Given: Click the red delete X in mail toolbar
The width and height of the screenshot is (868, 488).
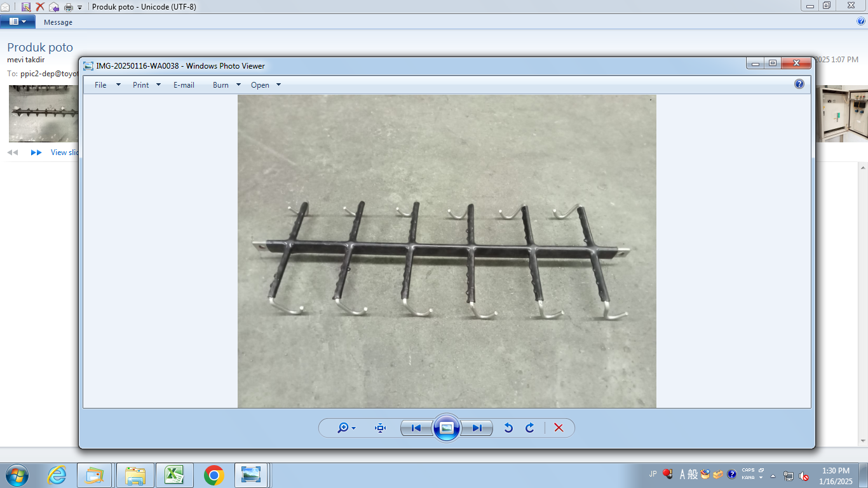Looking at the screenshot, I should point(39,7).
